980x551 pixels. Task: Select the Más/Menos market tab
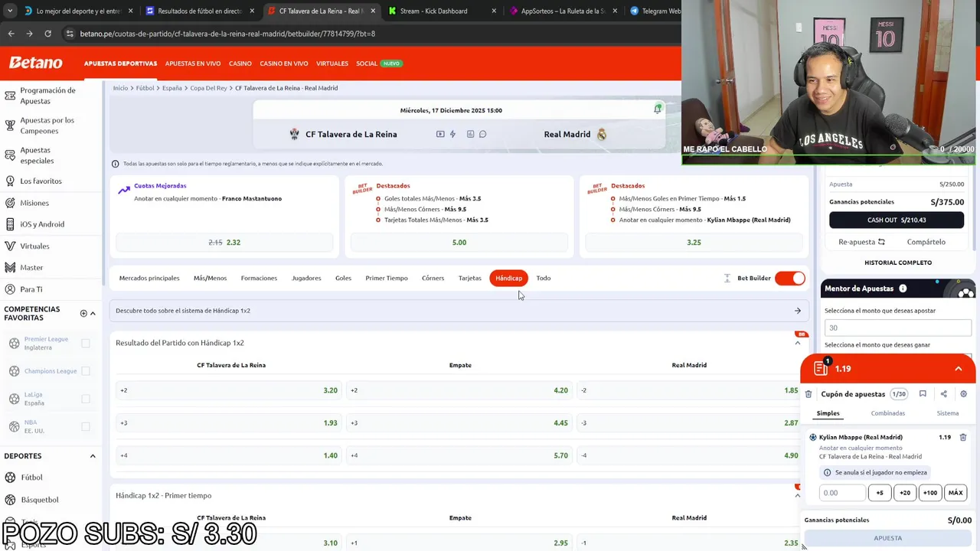[210, 278]
